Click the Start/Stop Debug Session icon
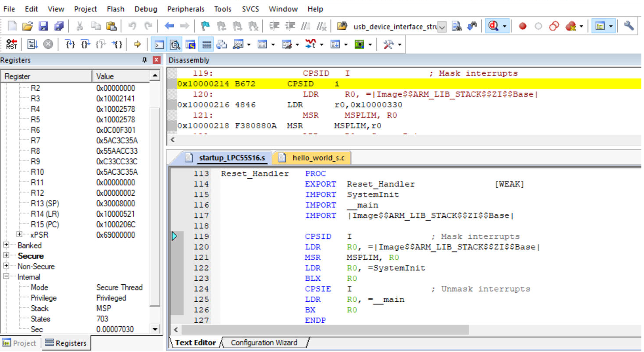Viewport: 644px width, 352px height. (x=494, y=26)
